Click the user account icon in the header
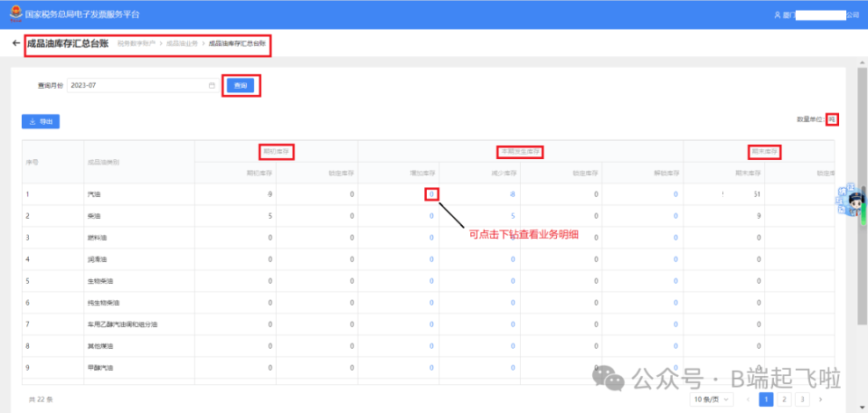This screenshot has height=413, width=868. coord(778,15)
